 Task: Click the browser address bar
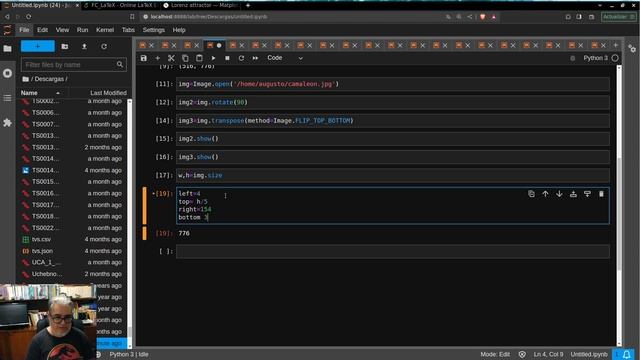point(294,17)
